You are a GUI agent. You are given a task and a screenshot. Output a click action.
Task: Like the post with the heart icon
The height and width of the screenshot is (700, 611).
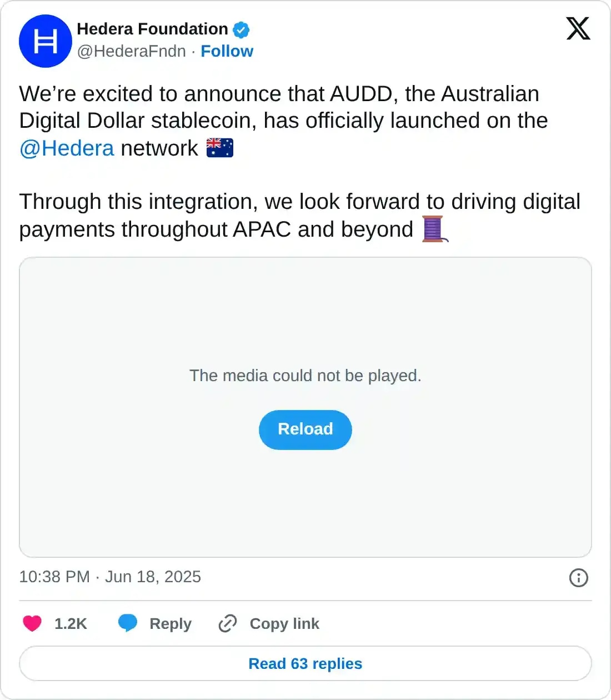point(32,623)
